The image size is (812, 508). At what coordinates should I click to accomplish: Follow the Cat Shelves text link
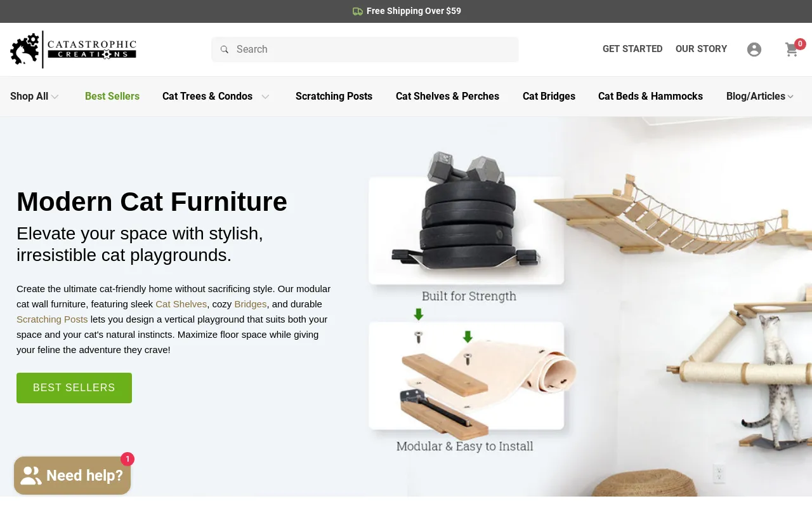pyautogui.click(x=181, y=304)
